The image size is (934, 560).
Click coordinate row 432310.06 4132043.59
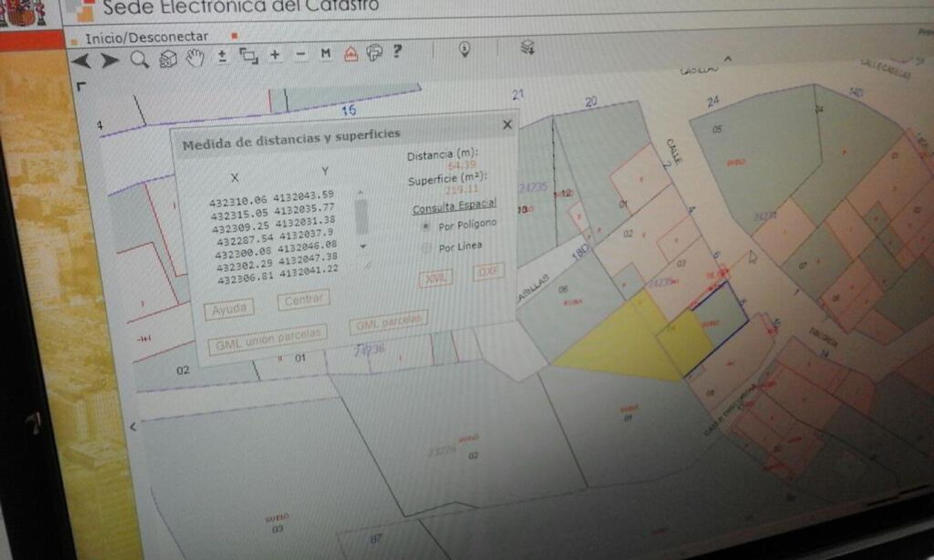coord(271,199)
